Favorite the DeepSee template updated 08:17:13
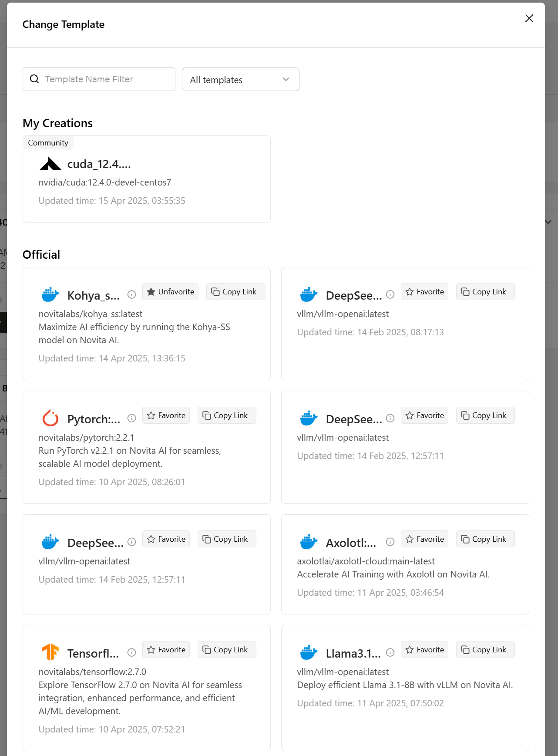Screen dimensions: 558x756 point(424,292)
